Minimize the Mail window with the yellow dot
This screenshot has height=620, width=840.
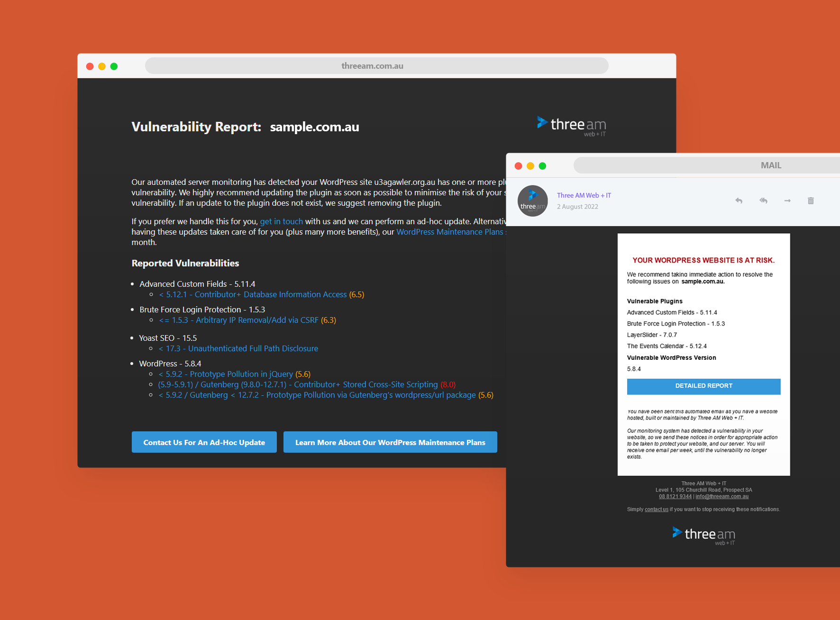pyautogui.click(x=530, y=166)
